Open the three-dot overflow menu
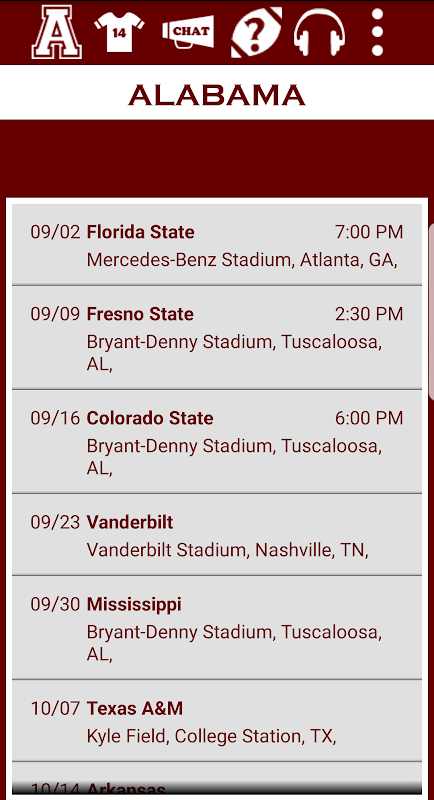434x800 pixels. coord(377,32)
